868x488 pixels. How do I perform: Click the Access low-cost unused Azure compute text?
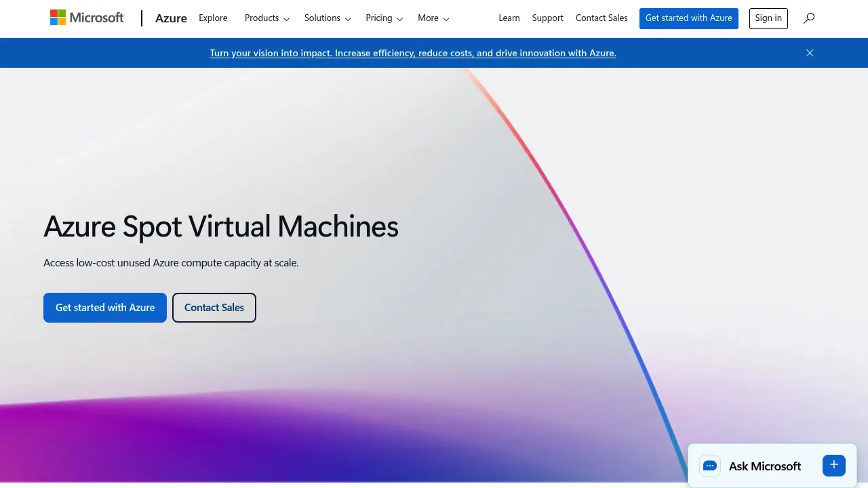[171, 263]
